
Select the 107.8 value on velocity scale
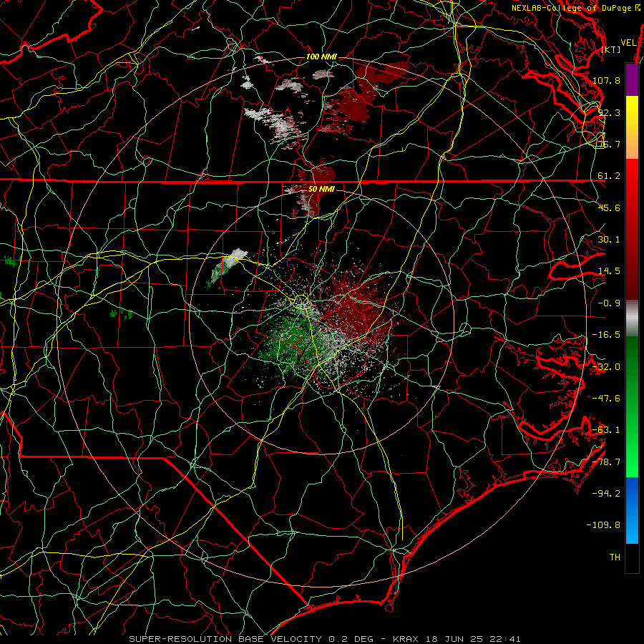pos(606,80)
